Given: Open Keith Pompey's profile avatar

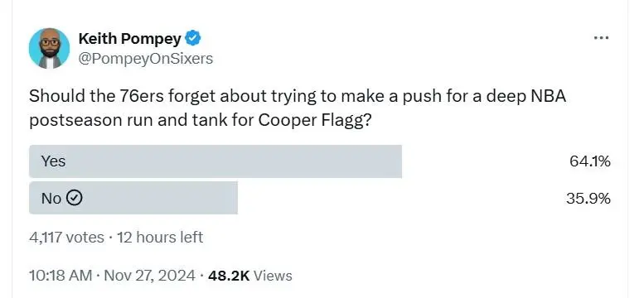Looking at the screenshot, I should point(49,49).
